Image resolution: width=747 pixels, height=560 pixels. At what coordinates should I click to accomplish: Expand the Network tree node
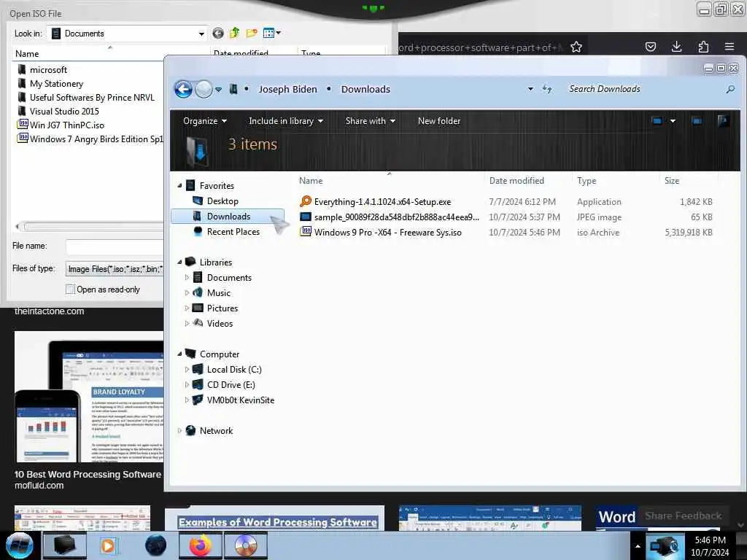[x=179, y=430]
